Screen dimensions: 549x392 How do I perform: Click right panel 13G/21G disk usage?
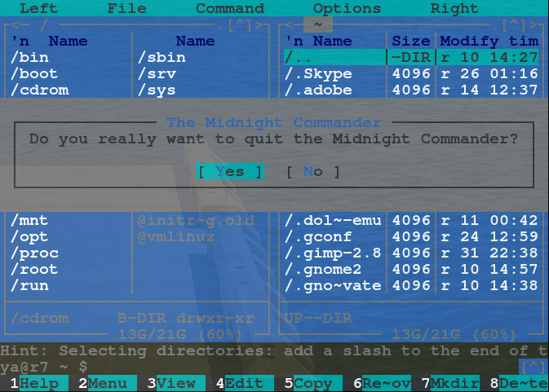(454, 335)
